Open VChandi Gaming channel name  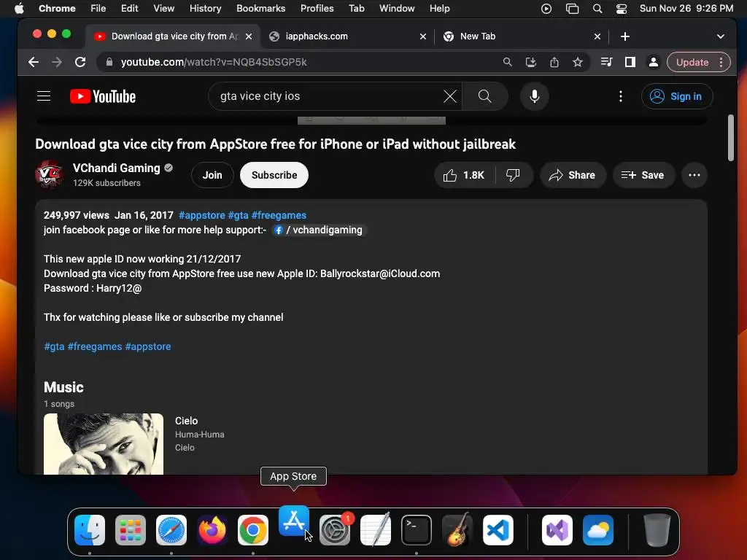pyautogui.click(x=116, y=168)
